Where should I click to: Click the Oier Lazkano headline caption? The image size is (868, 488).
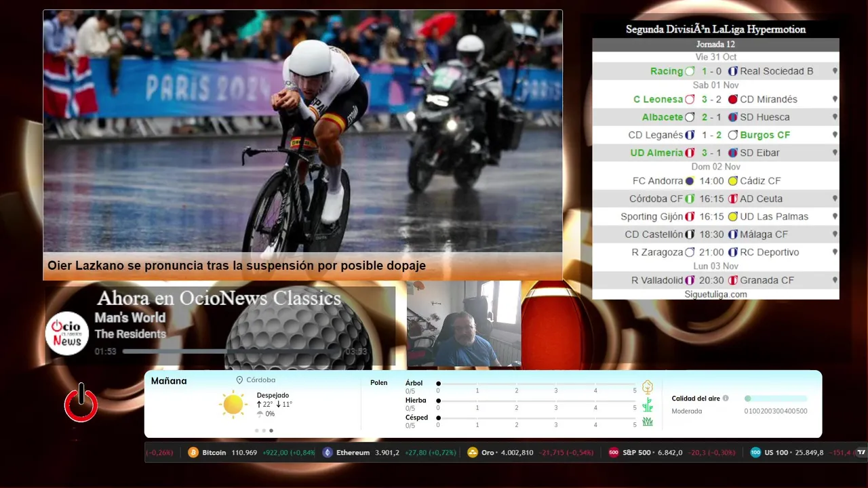[x=237, y=266]
